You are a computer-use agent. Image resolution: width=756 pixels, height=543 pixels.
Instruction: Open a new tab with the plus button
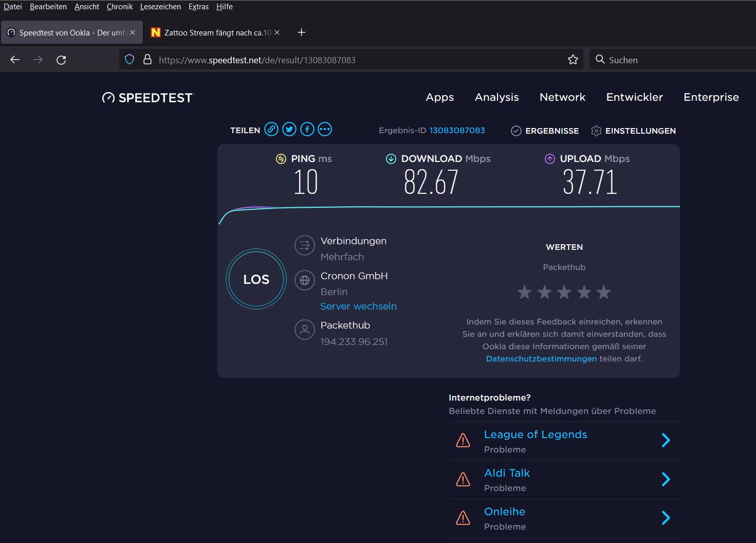point(302,32)
